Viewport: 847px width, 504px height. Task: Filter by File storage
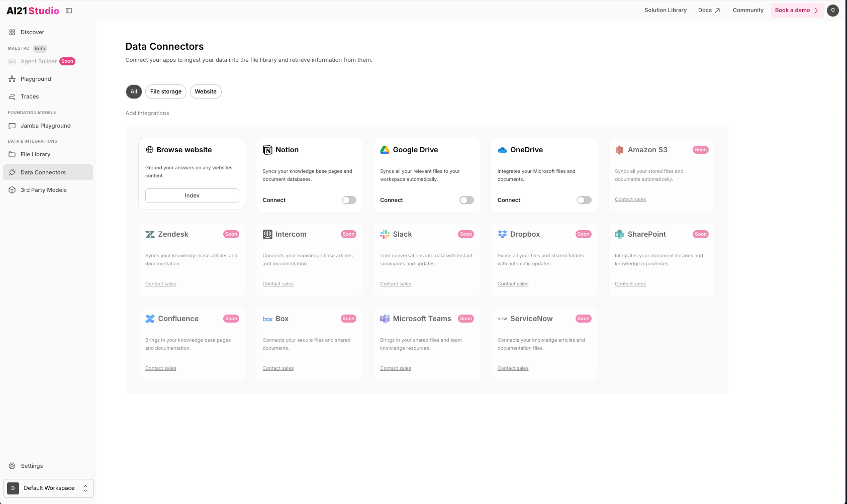166,91
